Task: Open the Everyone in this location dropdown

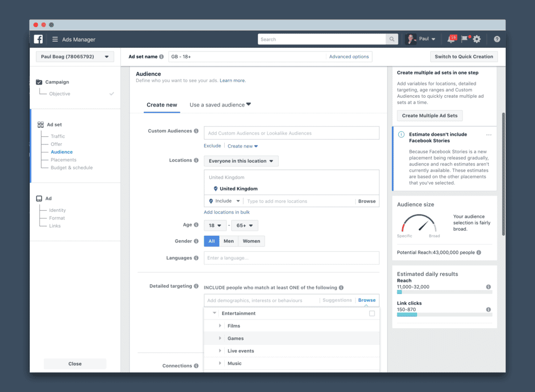Action: pos(241,161)
